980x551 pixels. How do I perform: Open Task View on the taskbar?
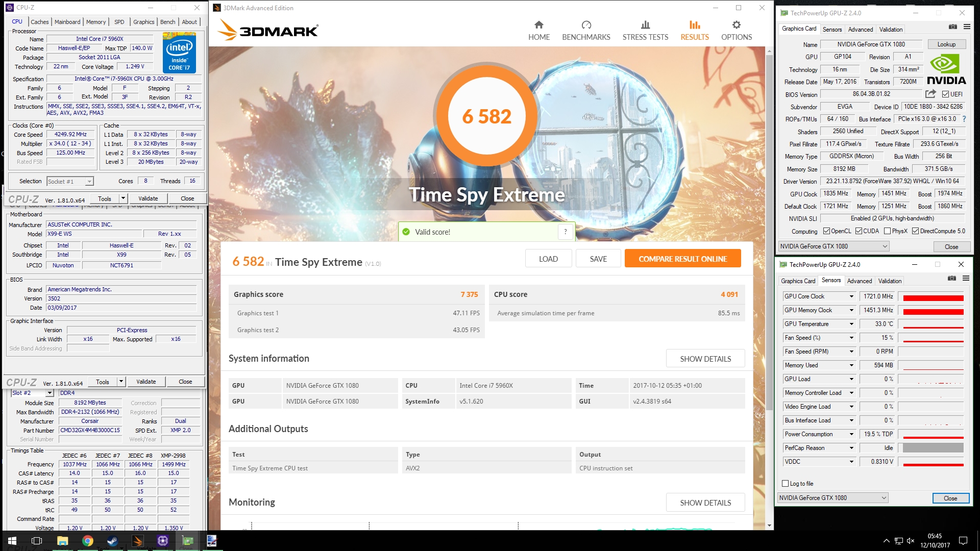click(x=37, y=541)
